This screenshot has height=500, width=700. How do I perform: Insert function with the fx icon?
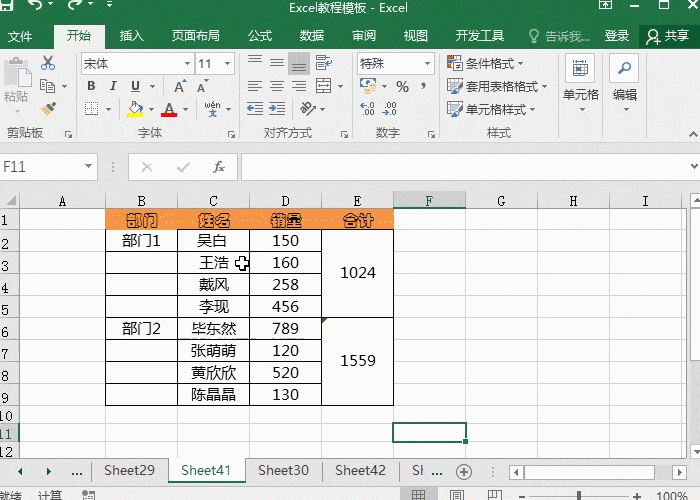219,167
